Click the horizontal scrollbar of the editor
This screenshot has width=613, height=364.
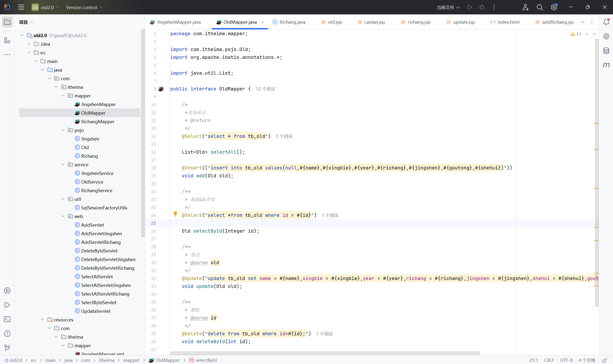click(325, 353)
